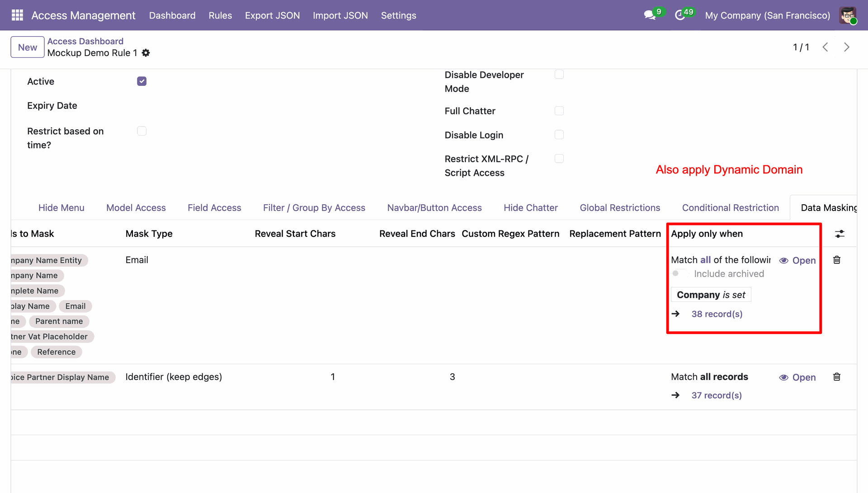Click Export JSON menu item

coord(272,15)
